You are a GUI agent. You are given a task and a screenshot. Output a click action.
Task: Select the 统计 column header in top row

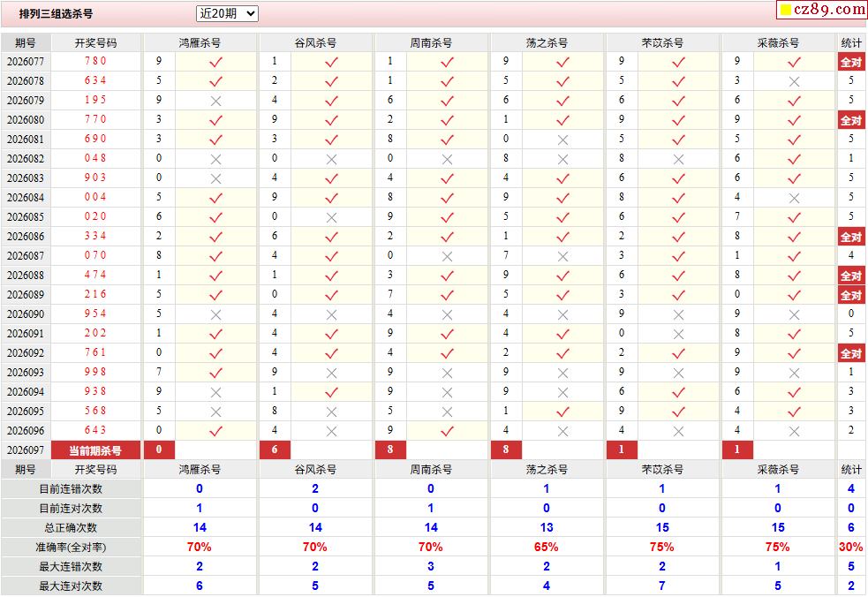(x=851, y=42)
